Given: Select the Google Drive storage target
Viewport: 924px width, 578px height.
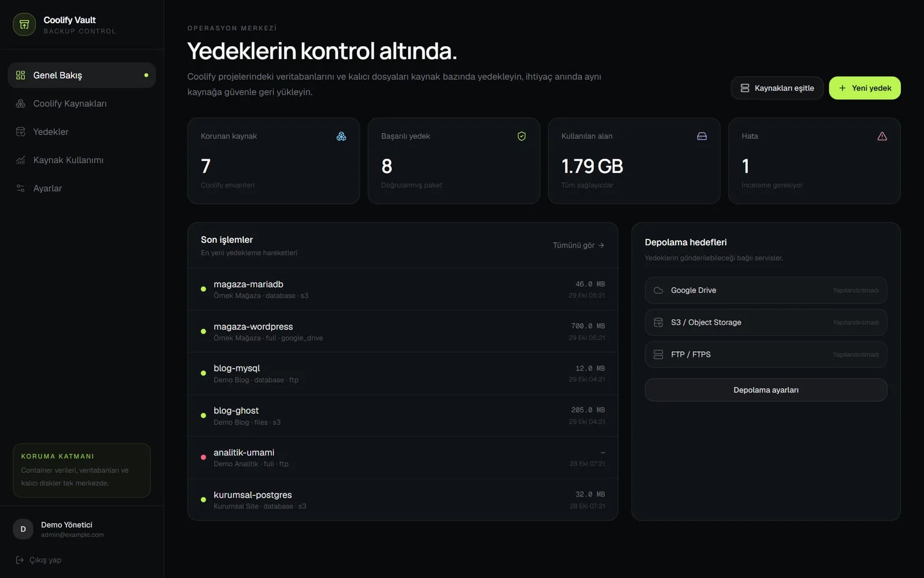Looking at the screenshot, I should [x=766, y=290].
